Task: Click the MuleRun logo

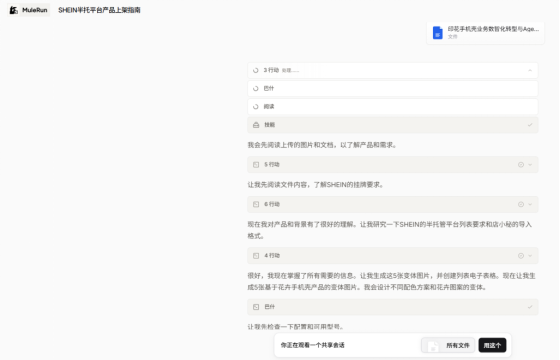Action: point(29,10)
